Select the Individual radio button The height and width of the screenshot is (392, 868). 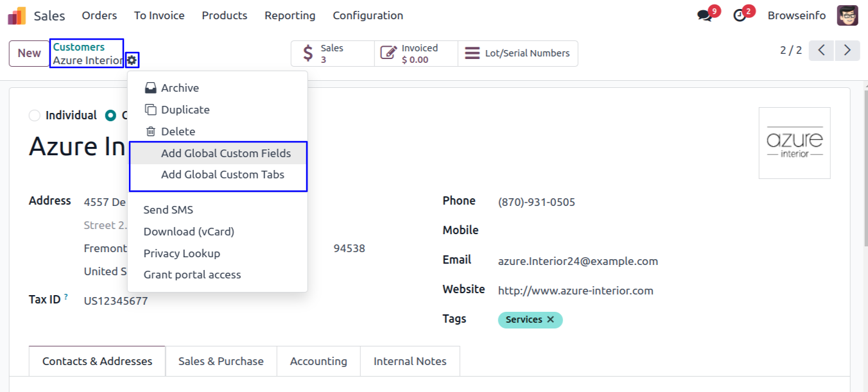[35, 115]
